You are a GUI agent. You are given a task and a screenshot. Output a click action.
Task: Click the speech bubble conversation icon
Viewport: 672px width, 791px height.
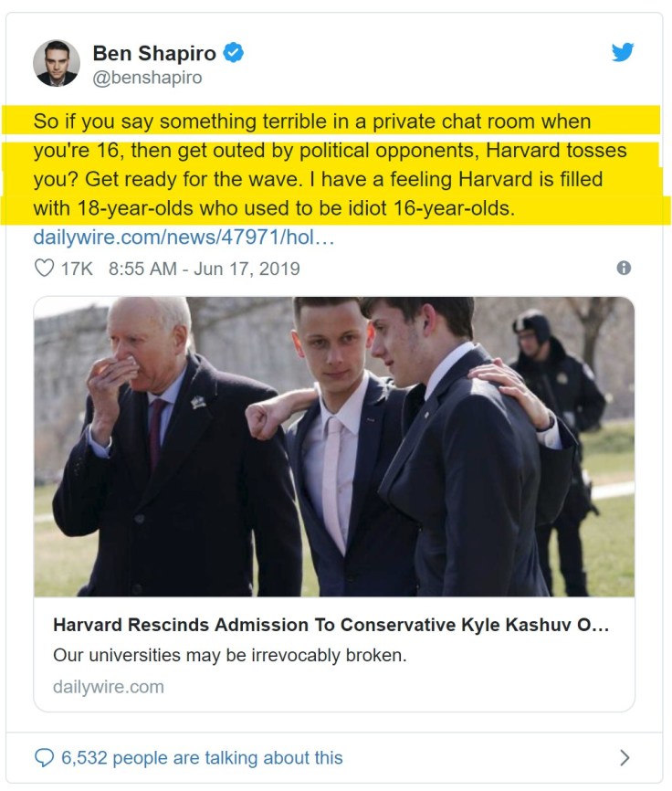point(44,757)
